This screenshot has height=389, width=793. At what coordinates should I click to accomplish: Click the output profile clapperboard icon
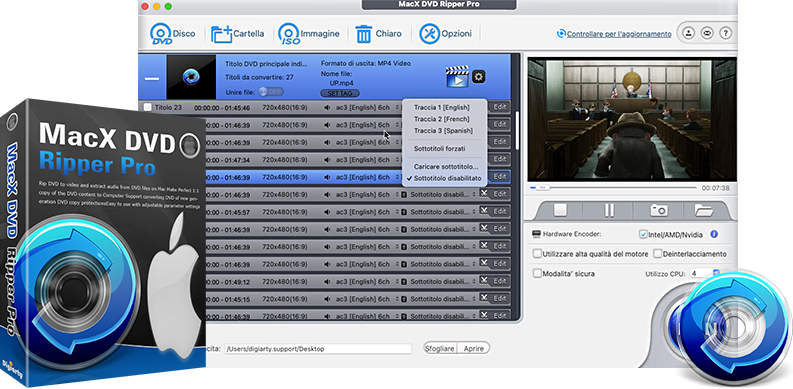coord(457,77)
